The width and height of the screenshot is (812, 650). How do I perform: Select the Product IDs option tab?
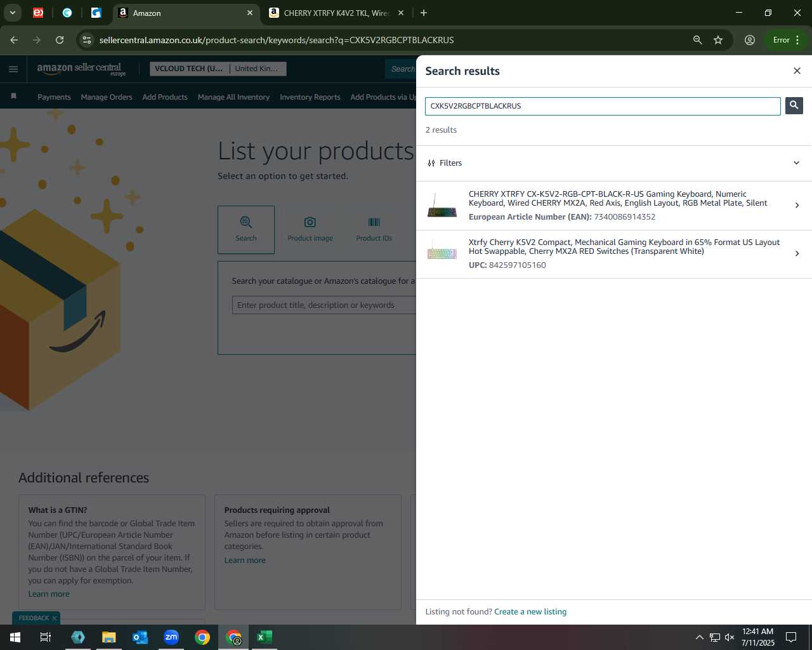click(x=374, y=230)
